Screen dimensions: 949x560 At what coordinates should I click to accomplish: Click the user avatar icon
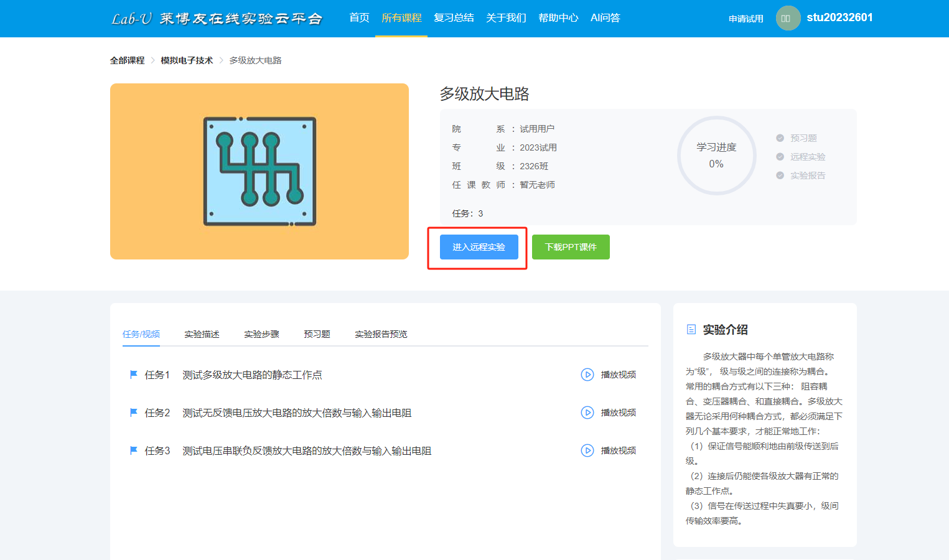(x=788, y=18)
